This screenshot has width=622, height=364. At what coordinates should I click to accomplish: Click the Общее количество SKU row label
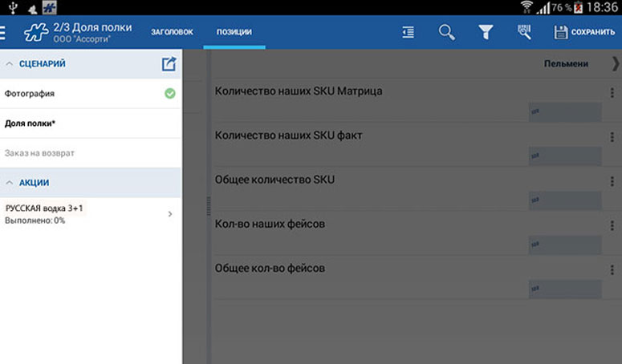click(x=274, y=180)
